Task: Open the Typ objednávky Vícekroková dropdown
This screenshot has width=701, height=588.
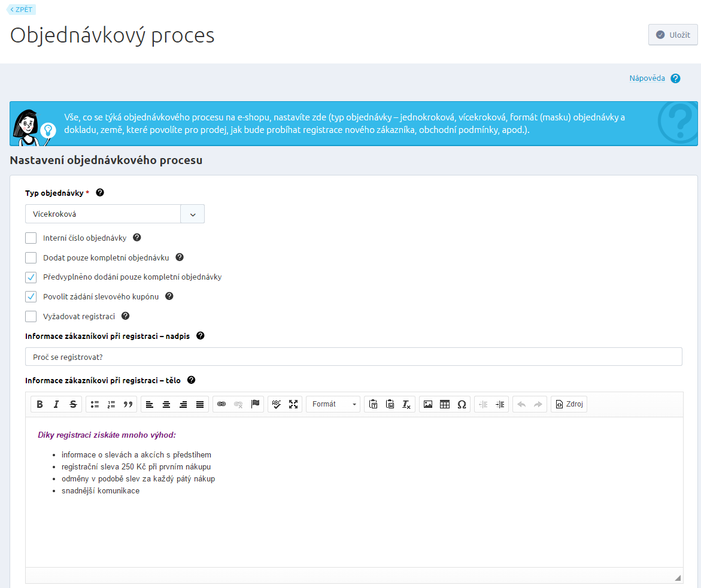Action: 115,214
